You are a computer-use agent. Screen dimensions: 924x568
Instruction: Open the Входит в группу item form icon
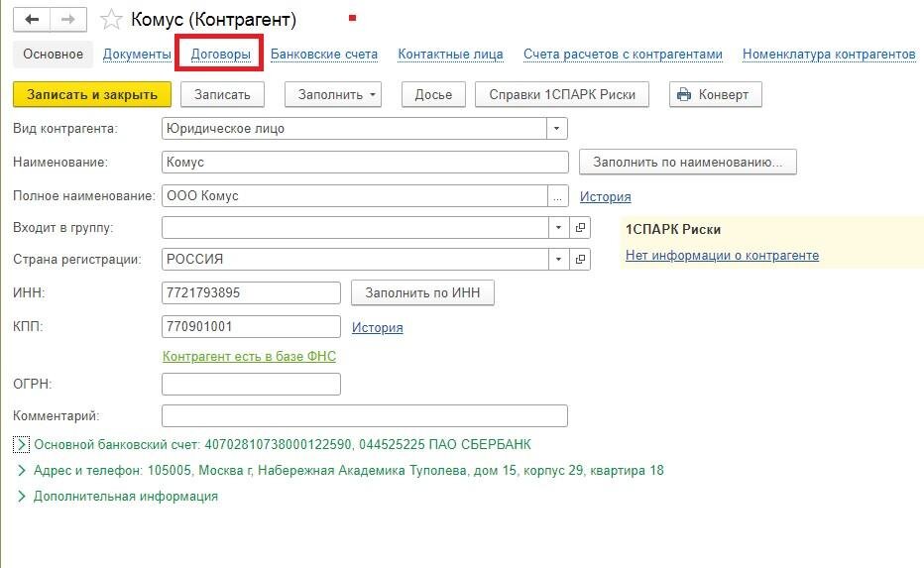pos(580,227)
